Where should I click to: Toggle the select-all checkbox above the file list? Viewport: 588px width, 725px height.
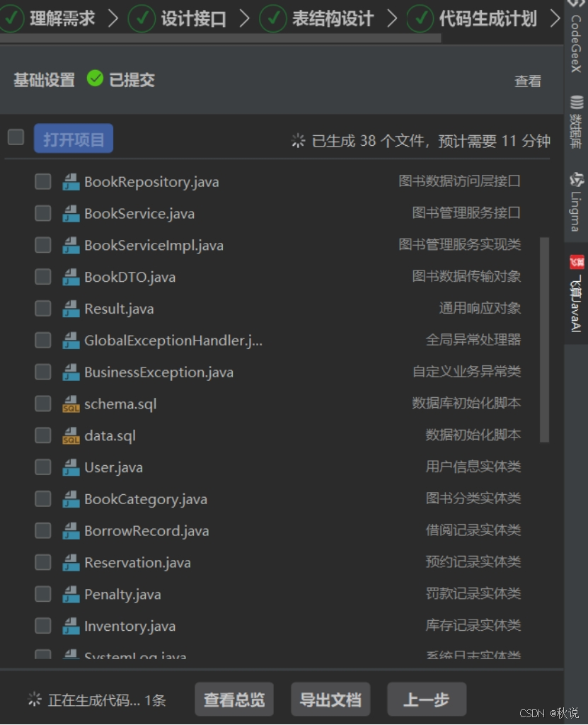pyautogui.click(x=15, y=138)
